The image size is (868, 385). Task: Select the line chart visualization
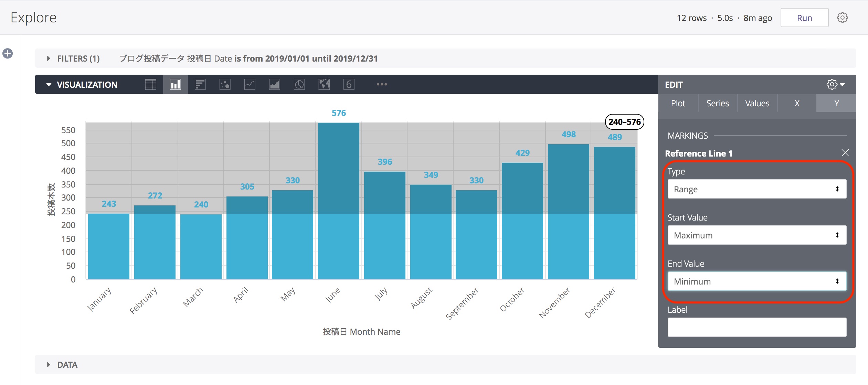tap(250, 84)
